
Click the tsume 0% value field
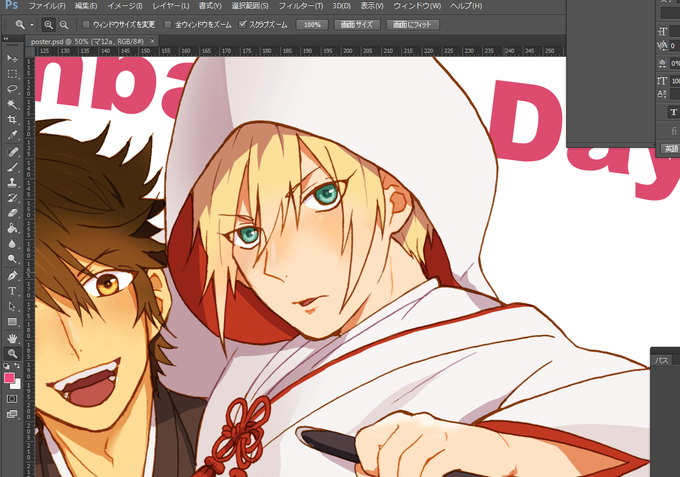tap(675, 63)
